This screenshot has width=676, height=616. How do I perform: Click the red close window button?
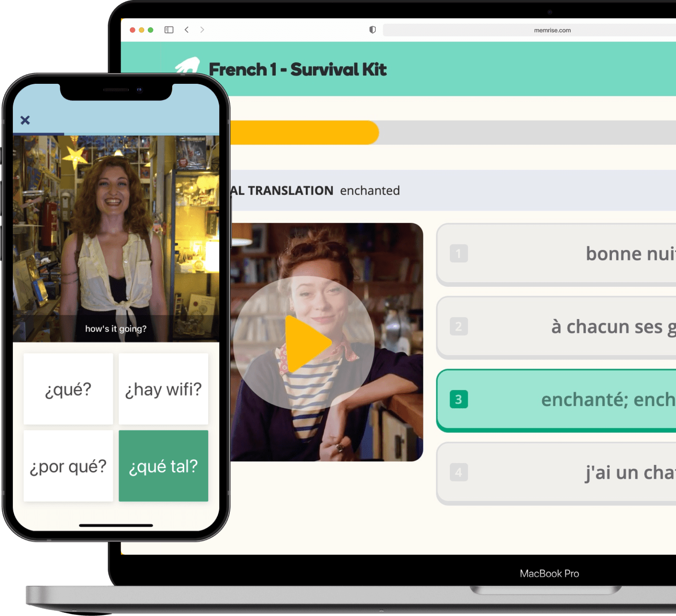point(133,30)
